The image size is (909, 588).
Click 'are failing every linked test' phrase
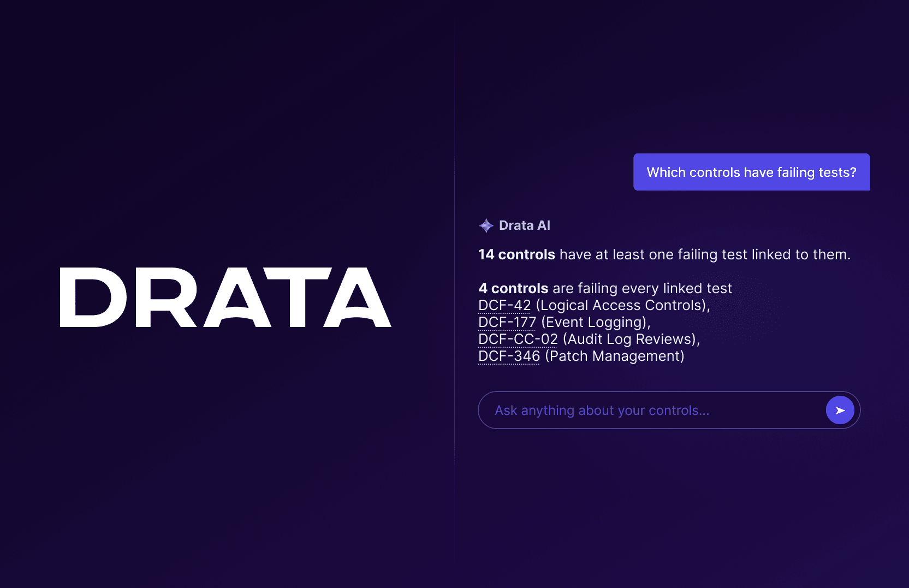(x=642, y=288)
